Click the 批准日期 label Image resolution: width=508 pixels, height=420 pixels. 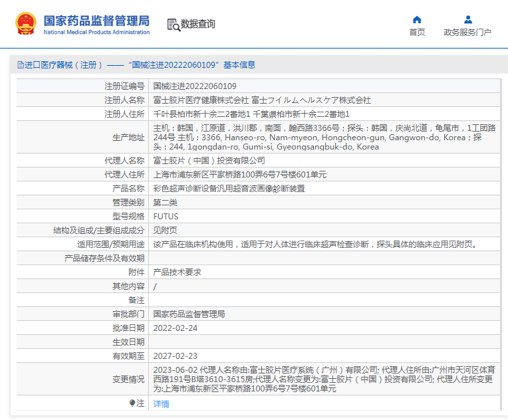coord(128,328)
